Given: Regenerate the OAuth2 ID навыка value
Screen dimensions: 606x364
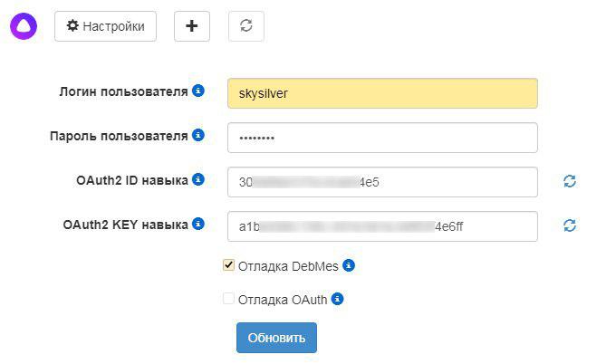Looking at the screenshot, I should (x=570, y=182).
